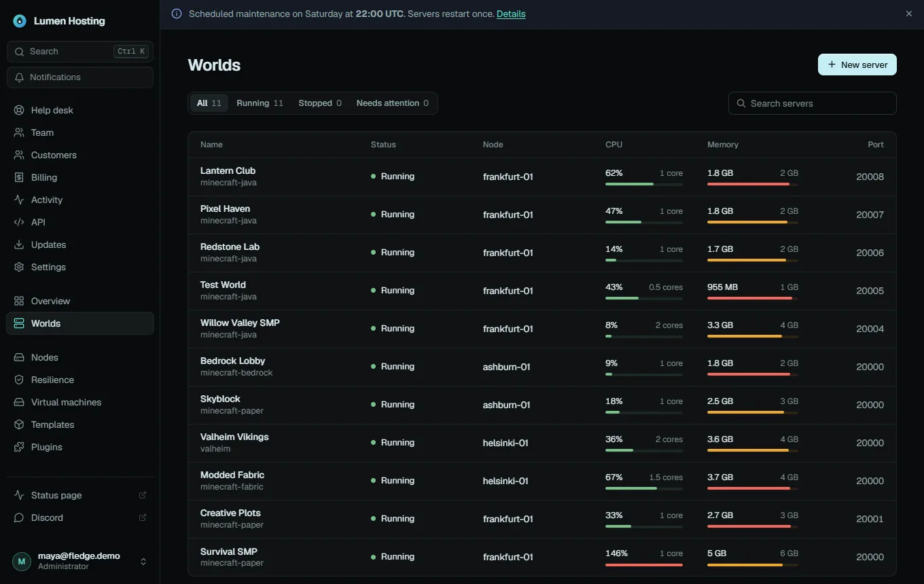Select the All servers tab
Screen dimensions: 924x584
coord(209,103)
